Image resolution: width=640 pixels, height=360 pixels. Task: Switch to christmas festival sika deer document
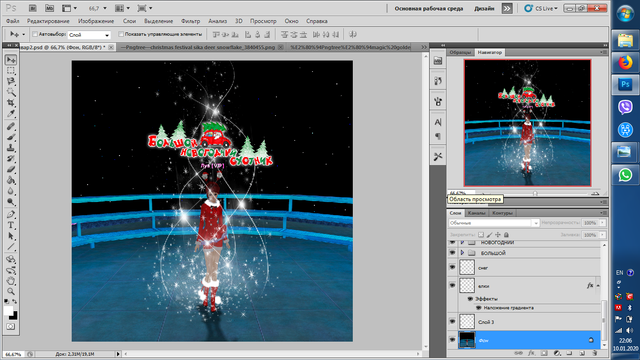pyautogui.click(x=198, y=47)
